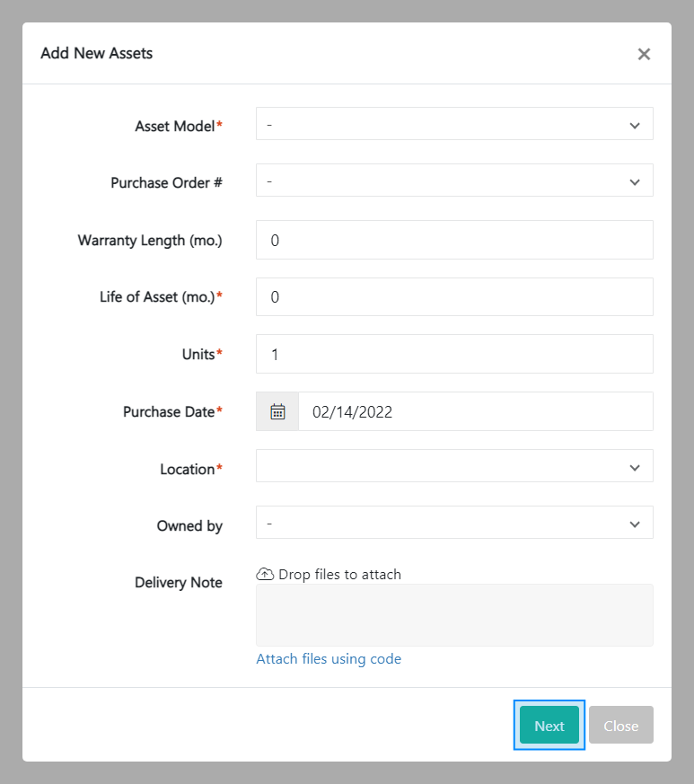The image size is (694, 784).
Task: Open the Asset Model dropdown
Action: [x=453, y=123]
